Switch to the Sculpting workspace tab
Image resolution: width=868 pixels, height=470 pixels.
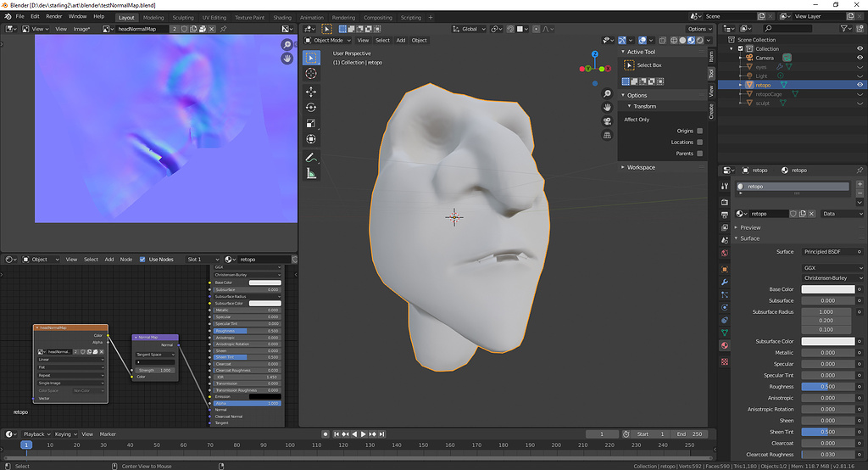pos(183,17)
